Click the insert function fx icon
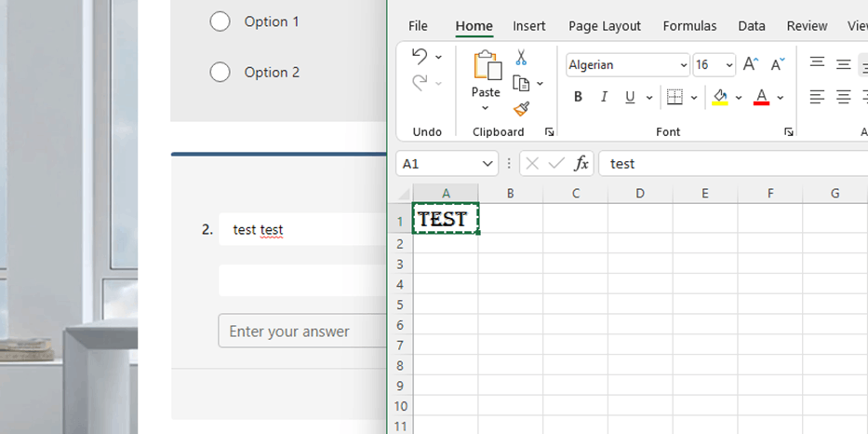The height and width of the screenshot is (434, 868). click(581, 164)
